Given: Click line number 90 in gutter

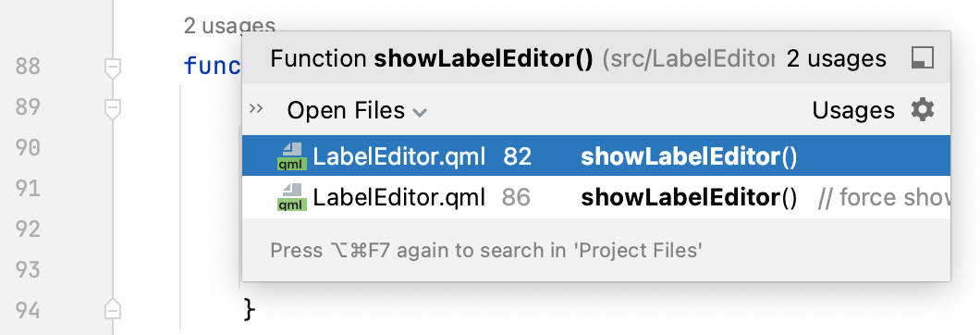Looking at the screenshot, I should point(28,148).
